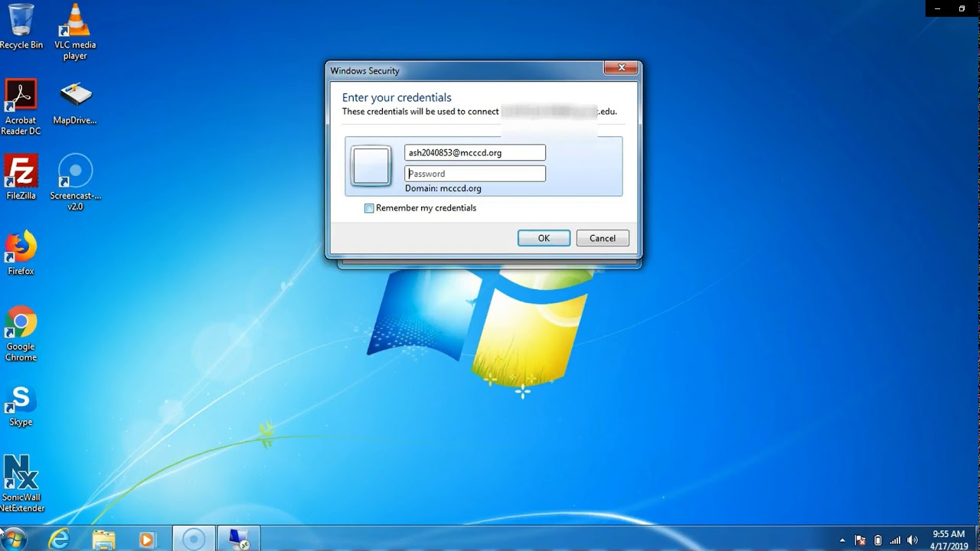Open Internet Explorer from the taskbar
This screenshot has width=980, height=551.
coord(59,539)
